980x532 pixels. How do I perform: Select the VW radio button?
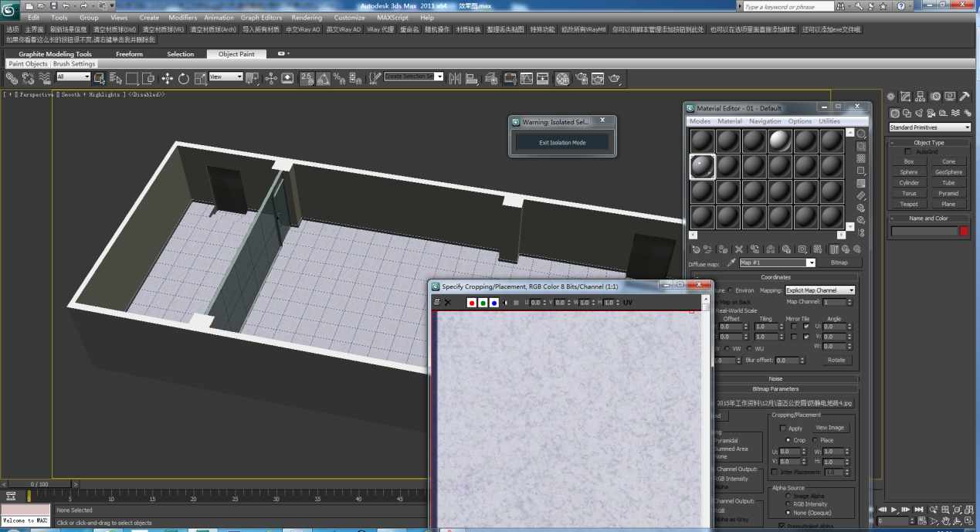point(727,348)
